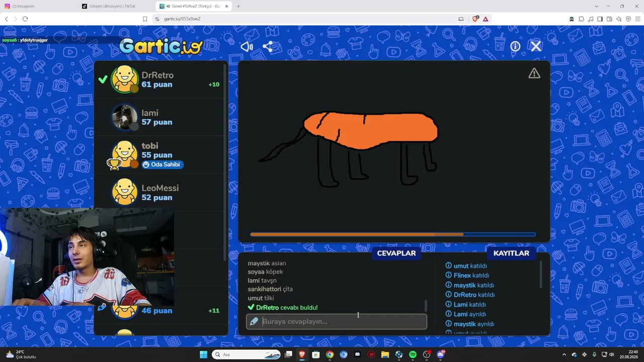Screen dimensions: 644x362
Task: Click the 'lami tavşn' answer
Action: coord(262,281)
